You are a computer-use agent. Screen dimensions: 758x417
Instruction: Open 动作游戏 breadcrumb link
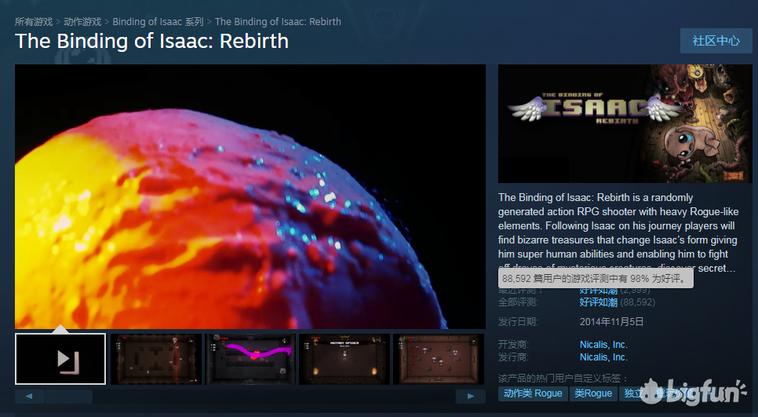83,22
